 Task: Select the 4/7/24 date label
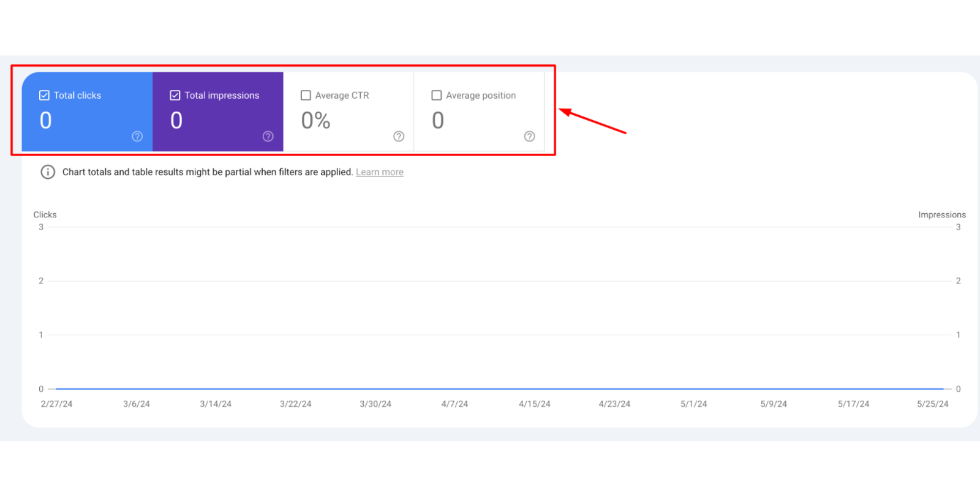point(454,404)
